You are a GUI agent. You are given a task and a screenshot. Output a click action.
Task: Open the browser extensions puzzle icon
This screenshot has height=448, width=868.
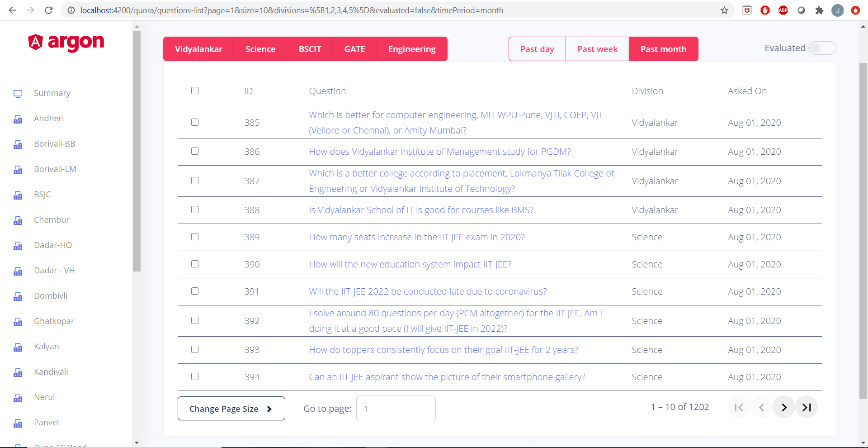(x=819, y=10)
